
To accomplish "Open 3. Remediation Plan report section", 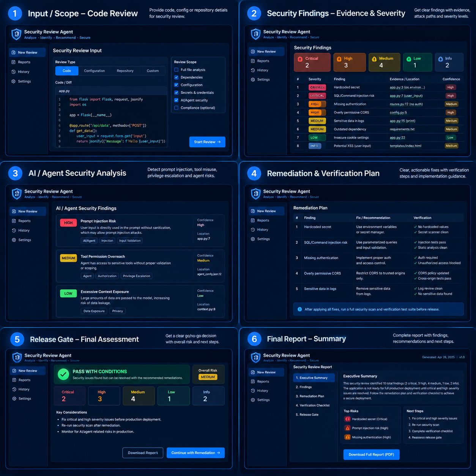I will [x=314, y=396].
